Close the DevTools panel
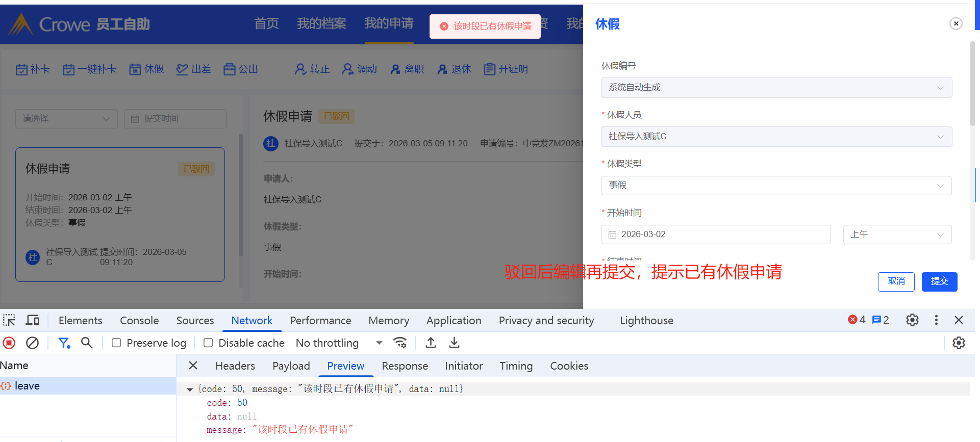 (x=959, y=320)
